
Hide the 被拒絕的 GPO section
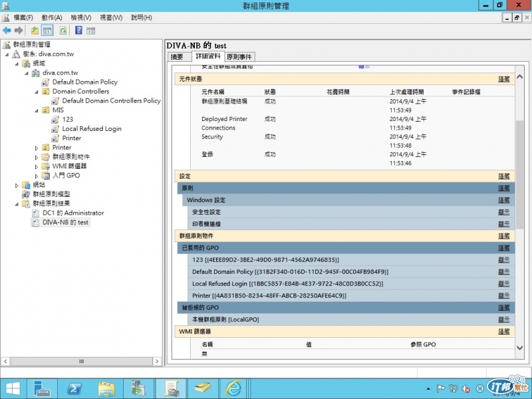click(504, 308)
